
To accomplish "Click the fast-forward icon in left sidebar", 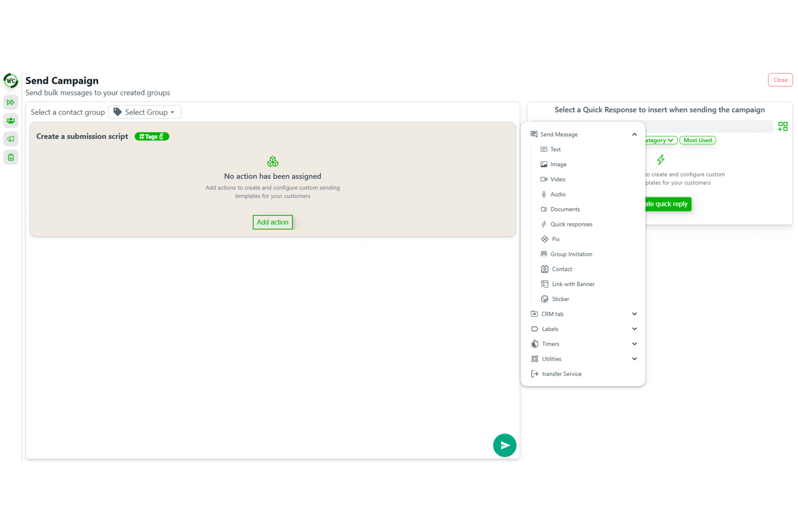I will pos(11,102).
